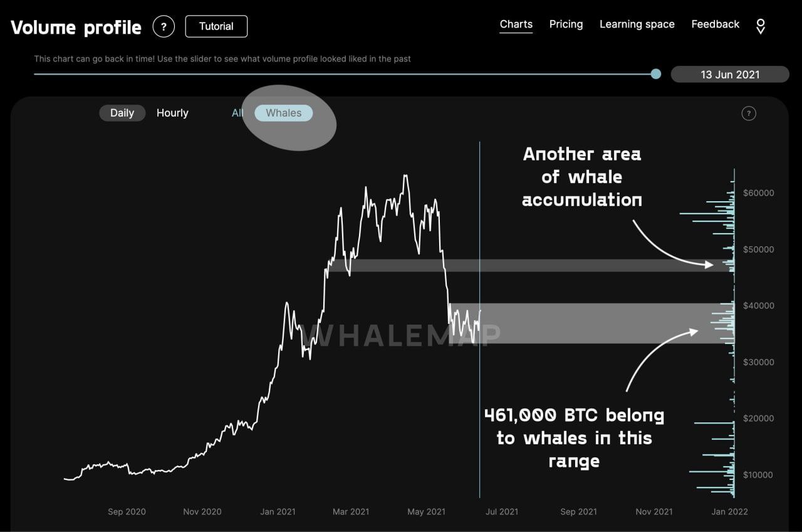Screen dimensions: 802x532
Task: Click the chart panel's help icon
Action: (x=748, y=113)
